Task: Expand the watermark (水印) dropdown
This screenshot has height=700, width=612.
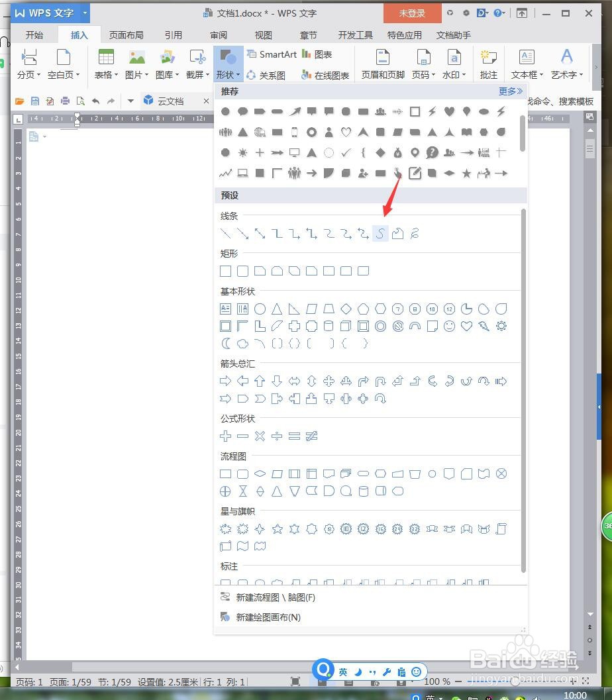Action: click(454, 65)
